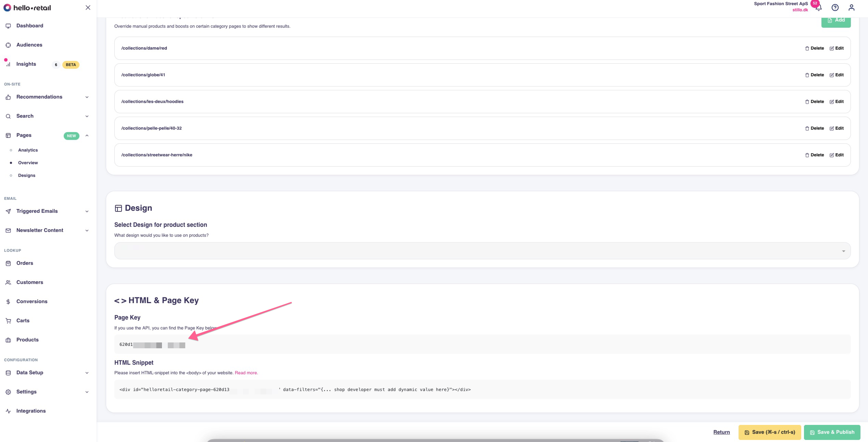Expand Search submenu in sidebar
The width and height of the screenshot is (868, 442).
87,116
